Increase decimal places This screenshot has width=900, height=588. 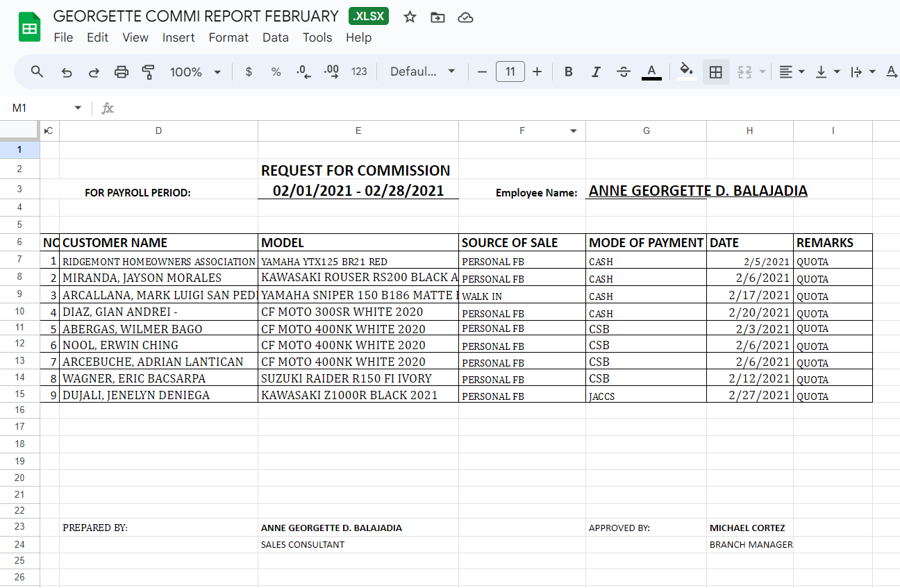point(331,72)
